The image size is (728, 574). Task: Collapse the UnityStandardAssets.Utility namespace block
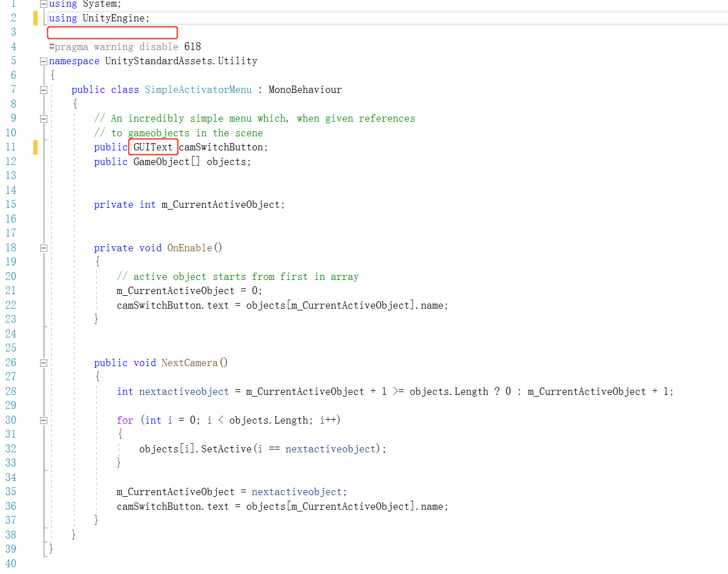pyautogui.click(x=43, y=60)
